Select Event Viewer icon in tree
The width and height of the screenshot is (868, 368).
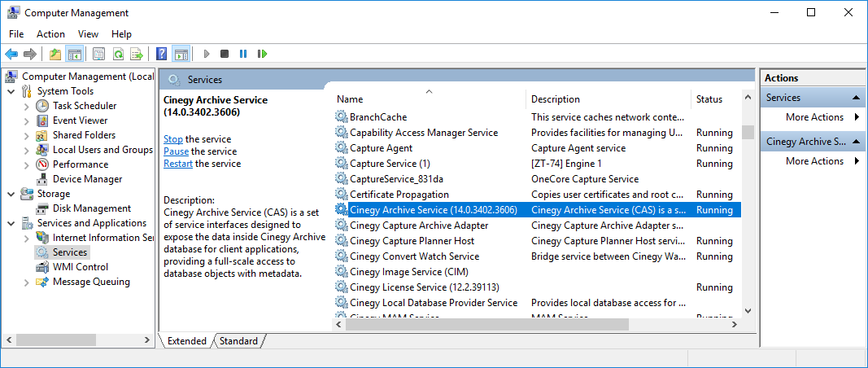click(x=42, y=120)
